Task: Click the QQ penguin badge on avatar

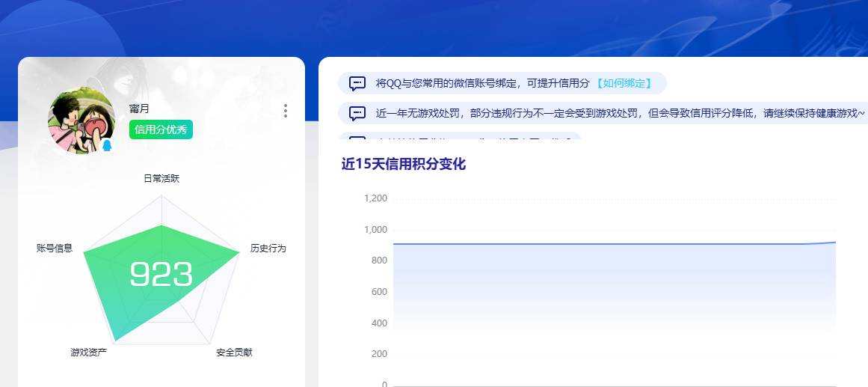Action: coord(107,145)
